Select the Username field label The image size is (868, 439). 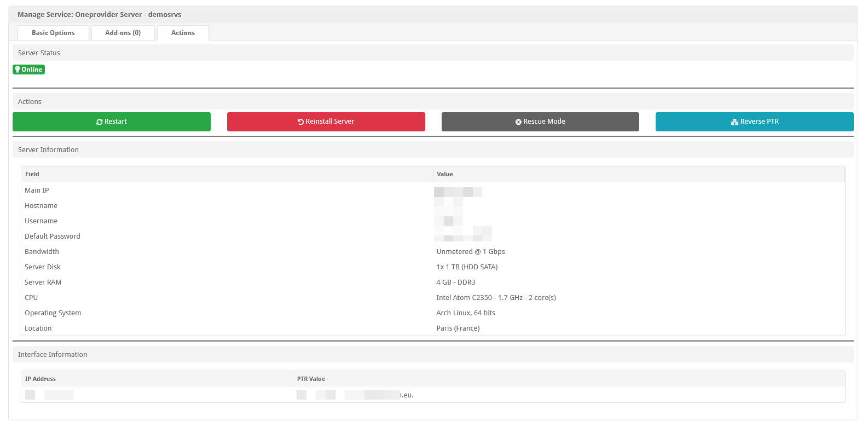coord(41,221)
